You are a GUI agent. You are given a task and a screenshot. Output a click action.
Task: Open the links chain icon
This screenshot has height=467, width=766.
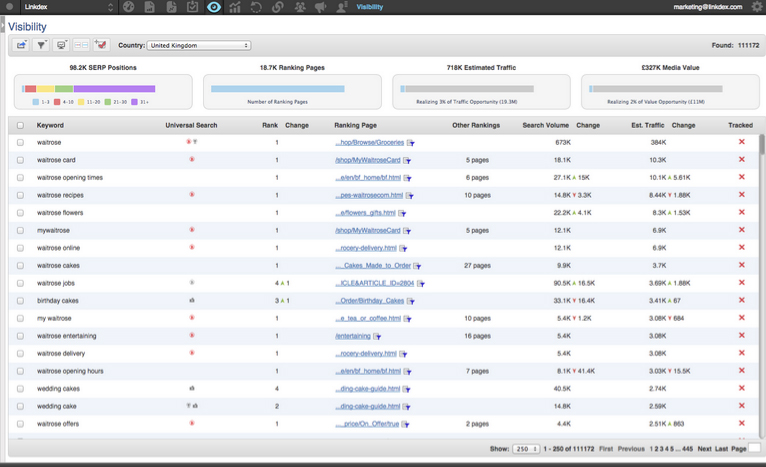(277, 7)
